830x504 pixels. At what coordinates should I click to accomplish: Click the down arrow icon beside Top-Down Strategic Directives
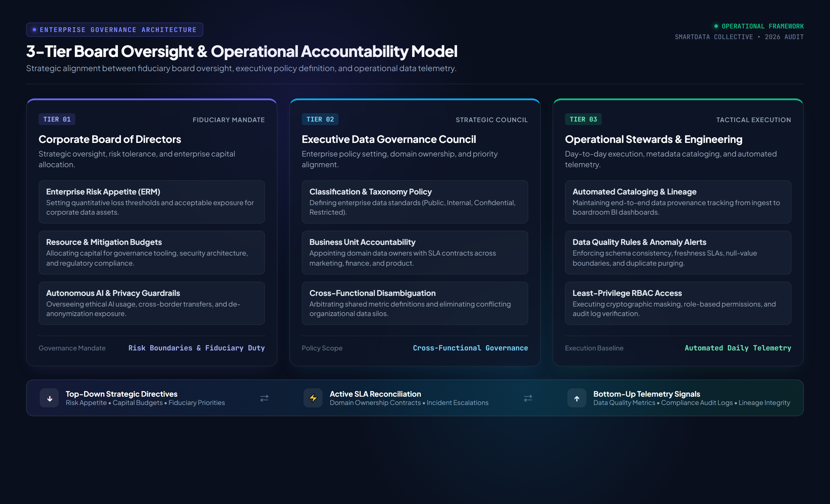point(50,398)
